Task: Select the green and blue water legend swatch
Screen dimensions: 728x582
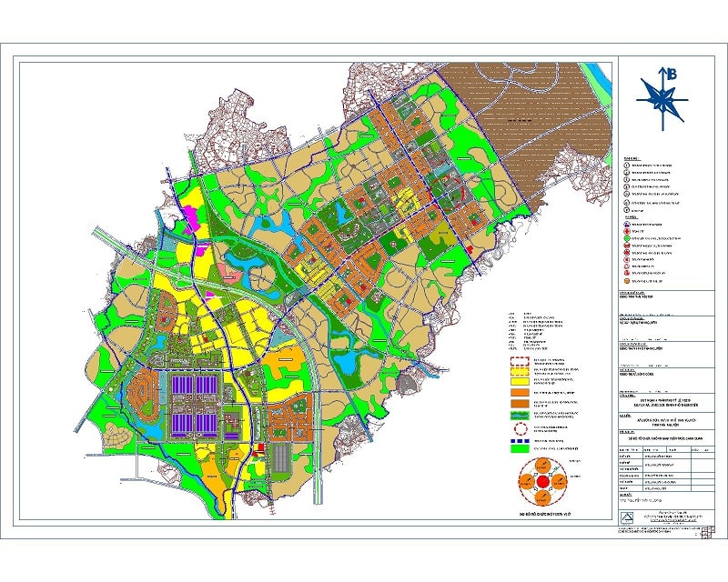Action: tap(520, 414)
